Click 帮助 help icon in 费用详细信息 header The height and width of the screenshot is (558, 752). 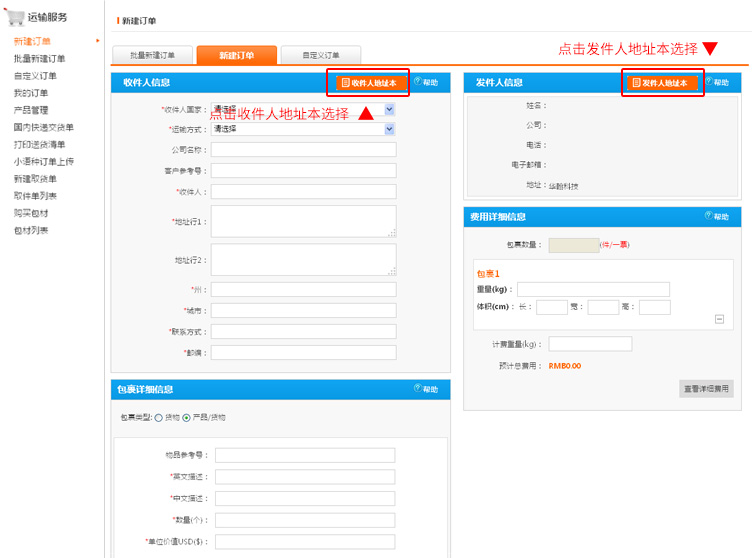[716, 216]
